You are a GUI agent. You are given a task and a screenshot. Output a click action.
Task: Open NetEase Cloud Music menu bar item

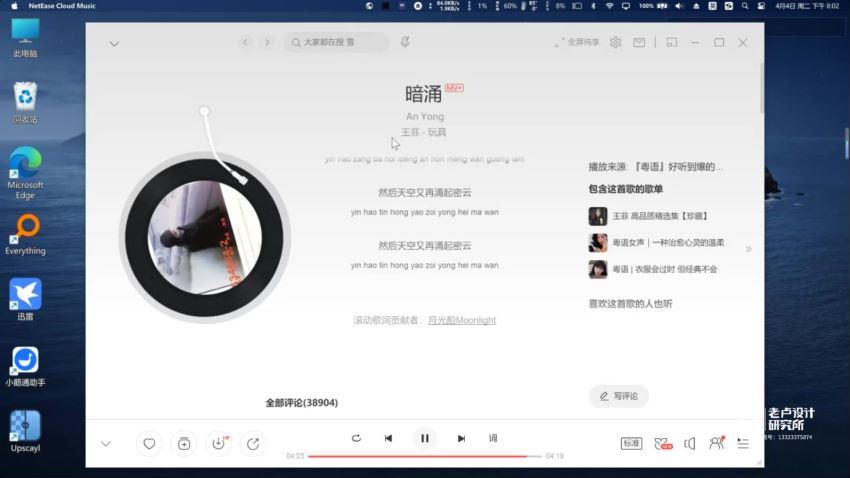[62, 6]
